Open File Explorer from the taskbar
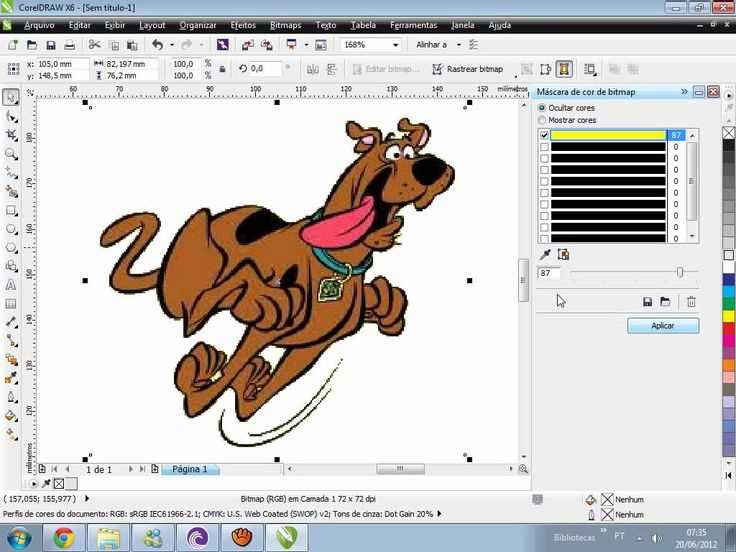This screenshot has height=552, width=736. click(x=108, y=538)
